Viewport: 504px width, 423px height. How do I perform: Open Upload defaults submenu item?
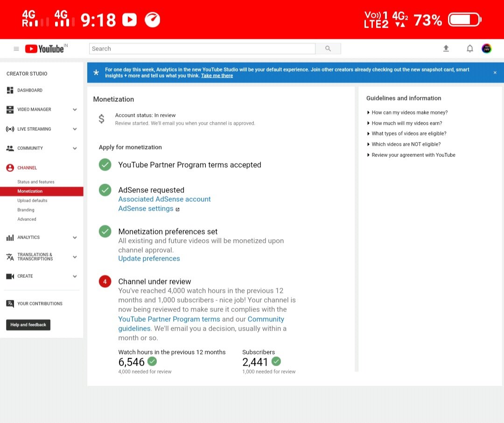[32, 200]
